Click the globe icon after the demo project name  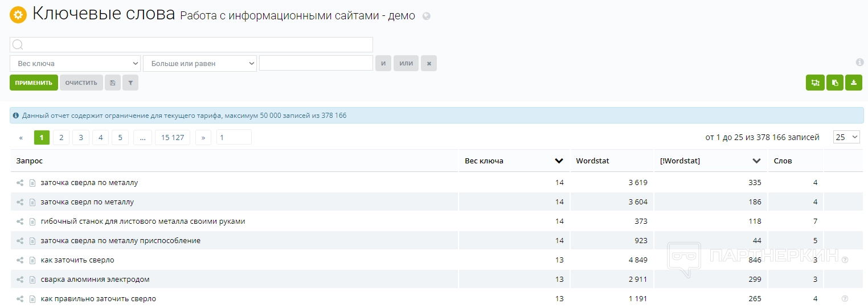click(426, 17)
